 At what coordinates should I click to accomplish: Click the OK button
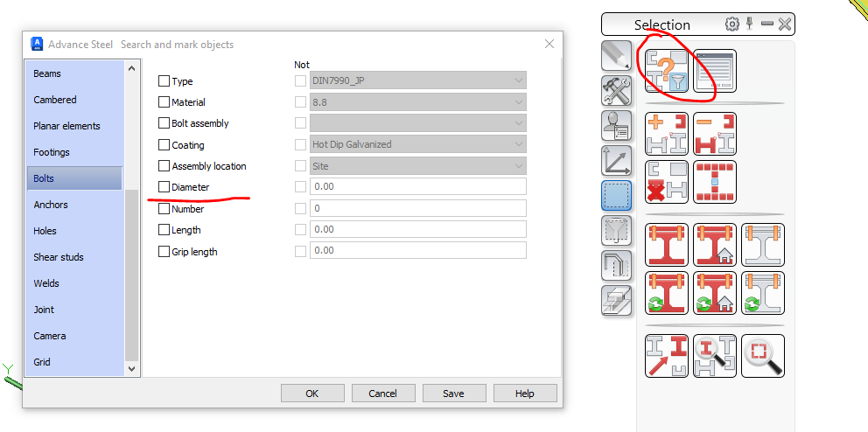(x=312, y=394)
